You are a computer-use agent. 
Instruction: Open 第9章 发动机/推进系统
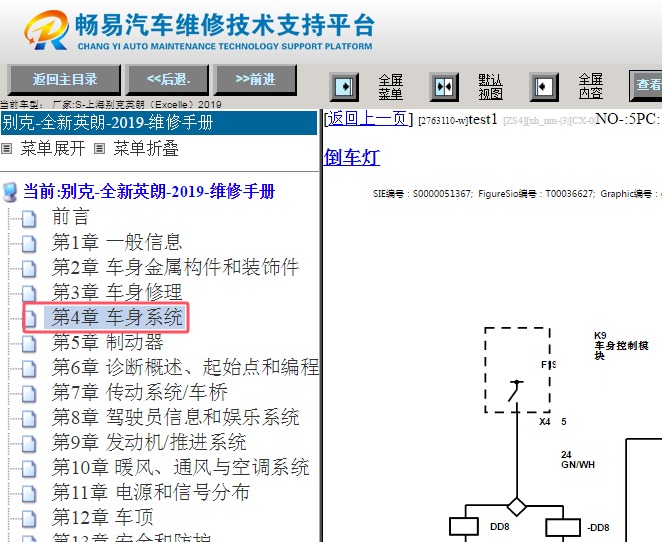point(149,442)
